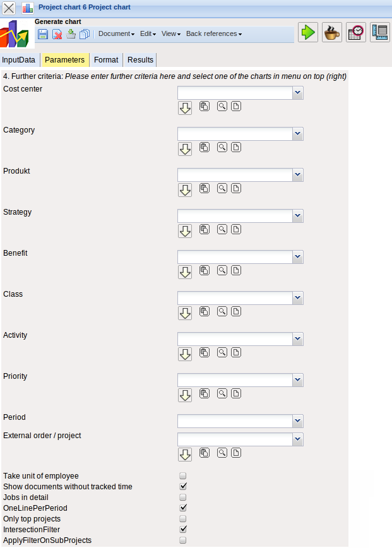Open the External order / project dropdown

(x=297, y=439)
